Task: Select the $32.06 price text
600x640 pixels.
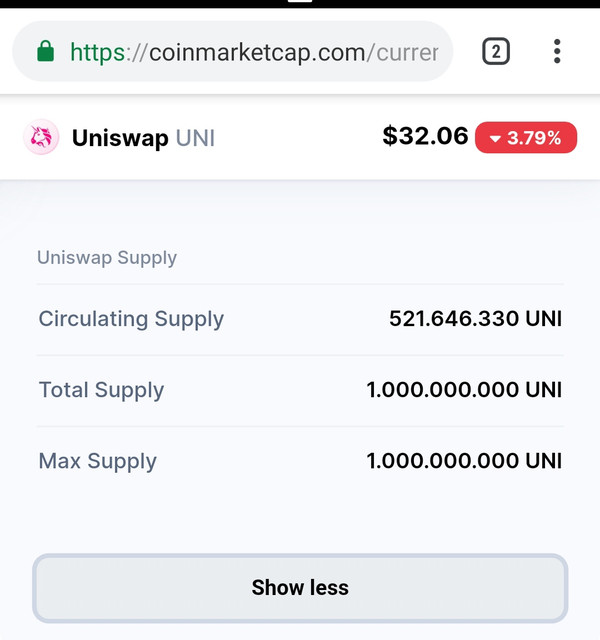Action: click(425, 136)
